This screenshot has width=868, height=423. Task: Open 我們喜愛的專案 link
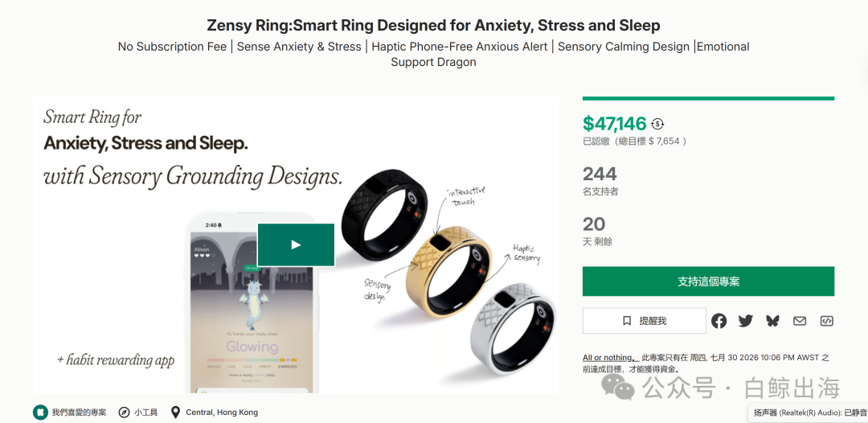click(x=79, y=412)
